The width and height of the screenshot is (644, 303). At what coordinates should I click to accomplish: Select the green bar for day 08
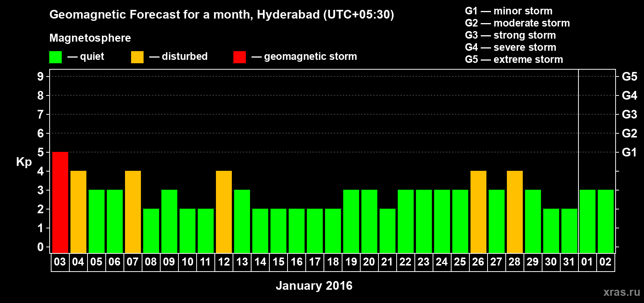click(x=151, y=231)
